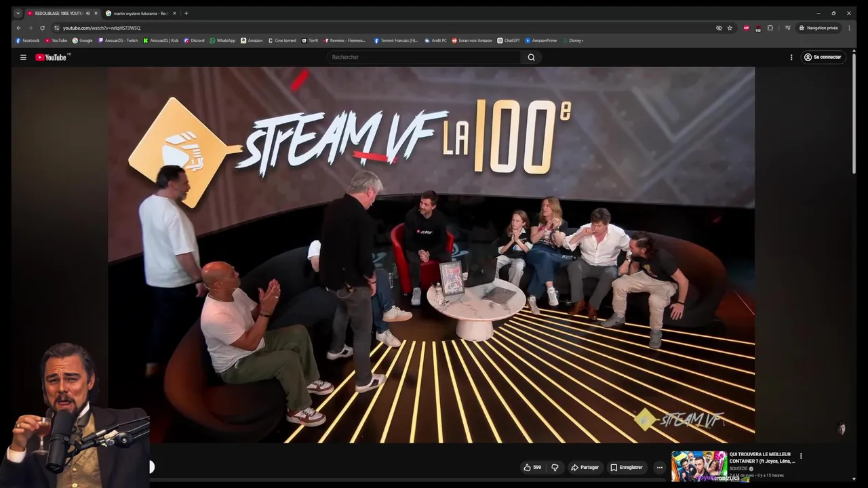Click the Navigation privée incognito indicator

click(818, 28)
